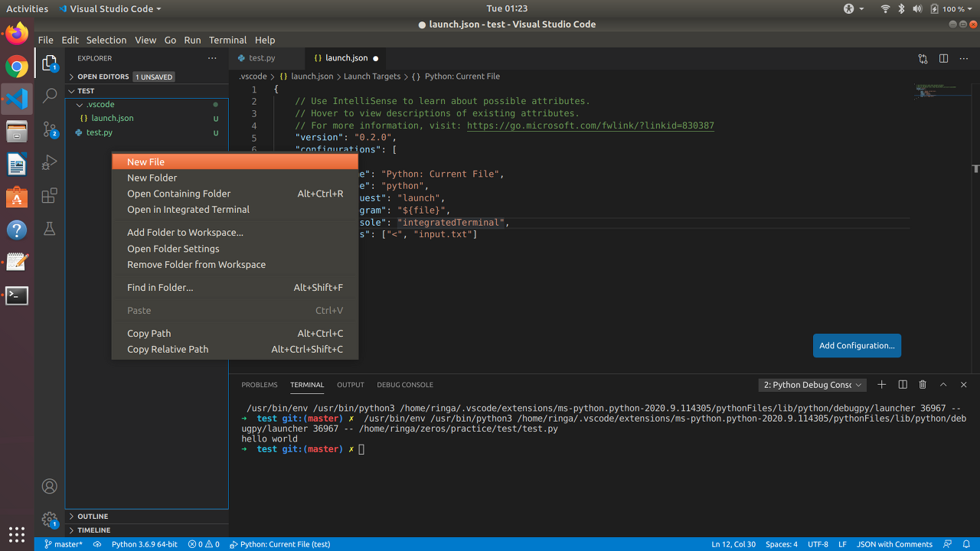This screenshot has width=980, height=551.
Task: Choose Find in Folder... menu entry
Action: point(235,287)
